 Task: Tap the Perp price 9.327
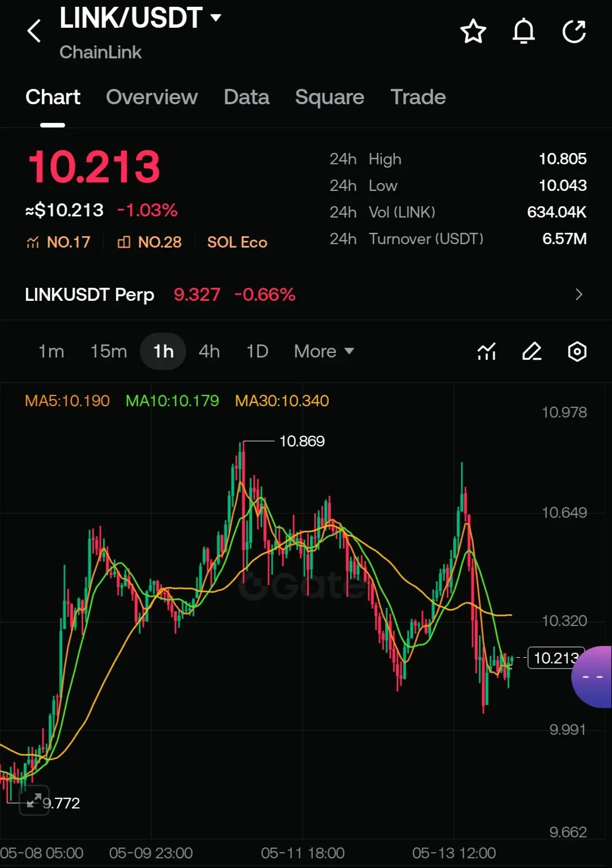pos(197,295)
